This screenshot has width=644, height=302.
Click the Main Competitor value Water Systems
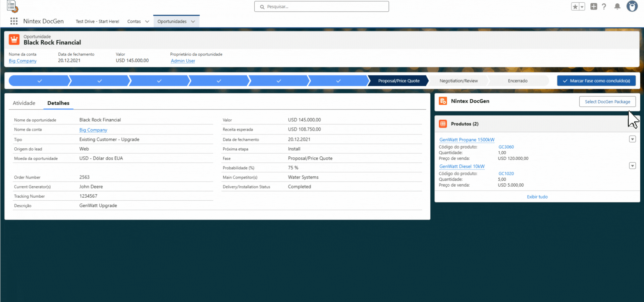(x=303, y=177)
